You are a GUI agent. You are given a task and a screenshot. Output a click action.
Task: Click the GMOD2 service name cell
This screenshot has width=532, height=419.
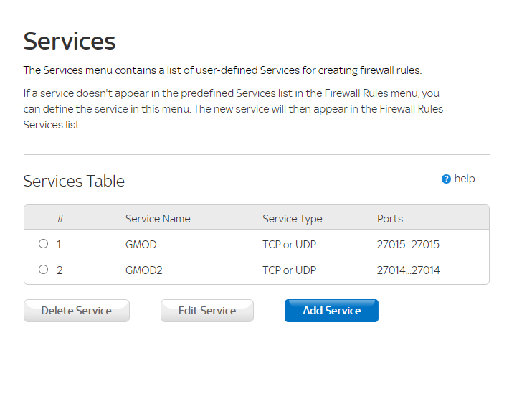pos(144,270)
